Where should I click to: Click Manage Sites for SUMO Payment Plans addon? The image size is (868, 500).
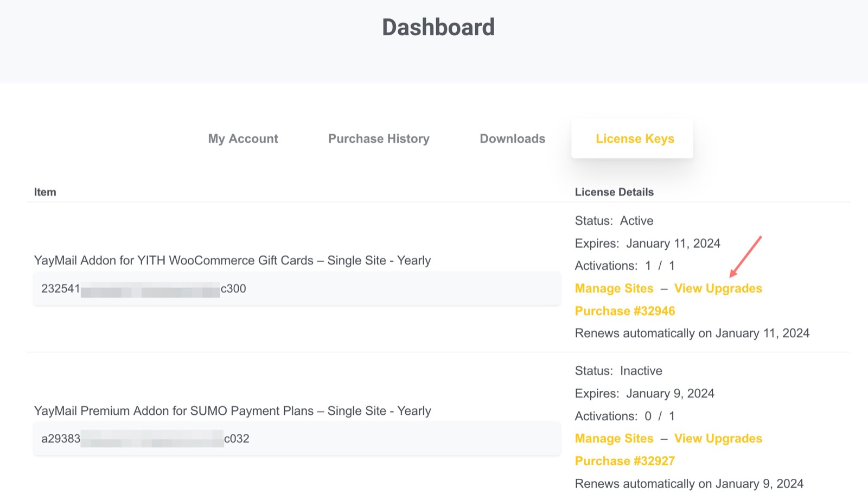click(x=614, y=439)
